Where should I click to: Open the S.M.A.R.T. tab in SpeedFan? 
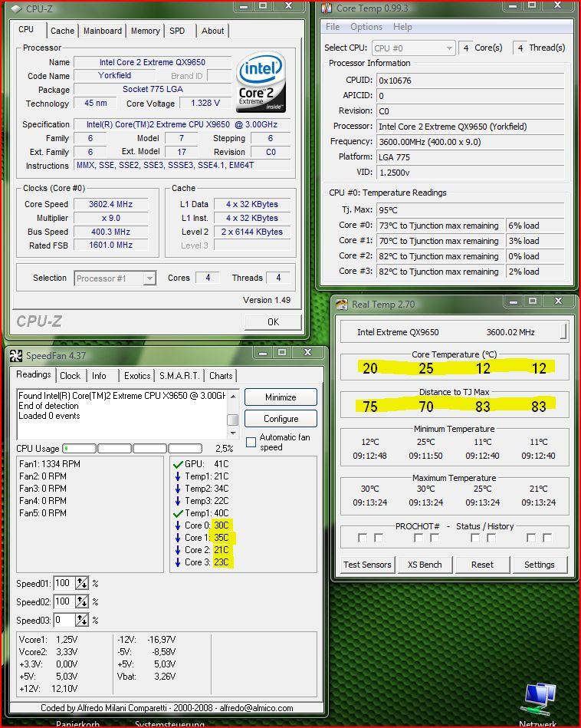point(179,376)
